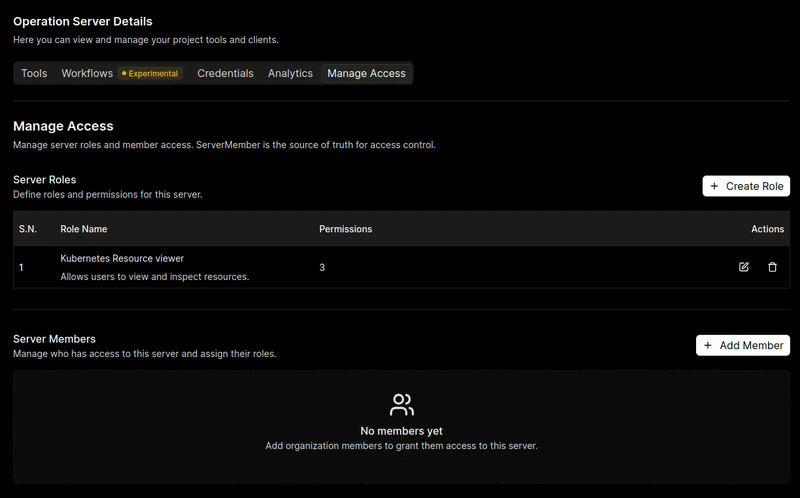Screen dimensions: 800x498
Task: Show the Analytics tab
Action: [x=290, y=73]
